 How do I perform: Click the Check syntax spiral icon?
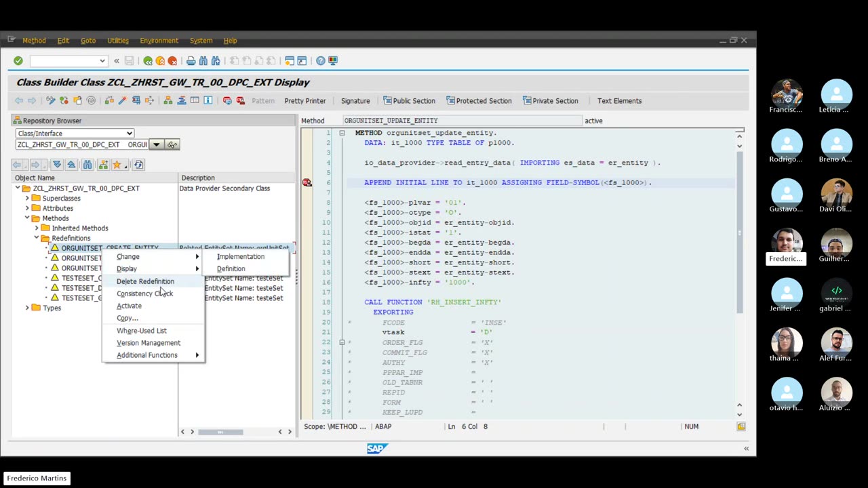(91, 100)
